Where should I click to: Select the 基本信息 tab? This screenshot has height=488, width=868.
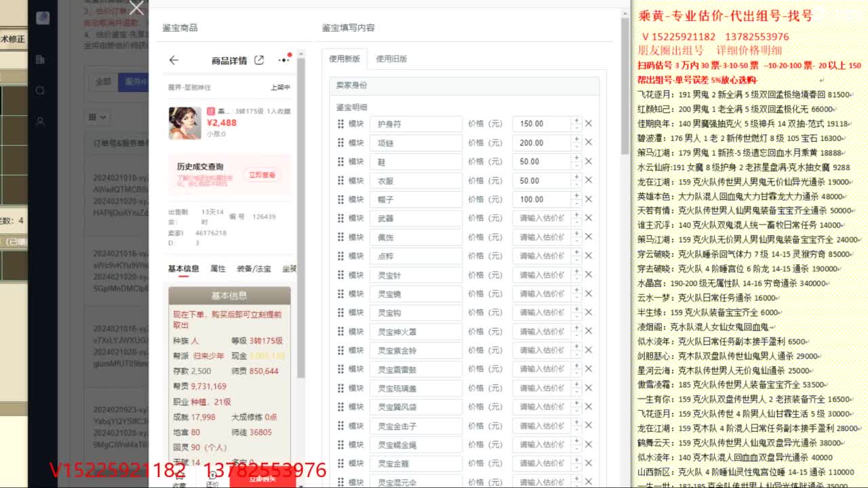coord(183,269)
